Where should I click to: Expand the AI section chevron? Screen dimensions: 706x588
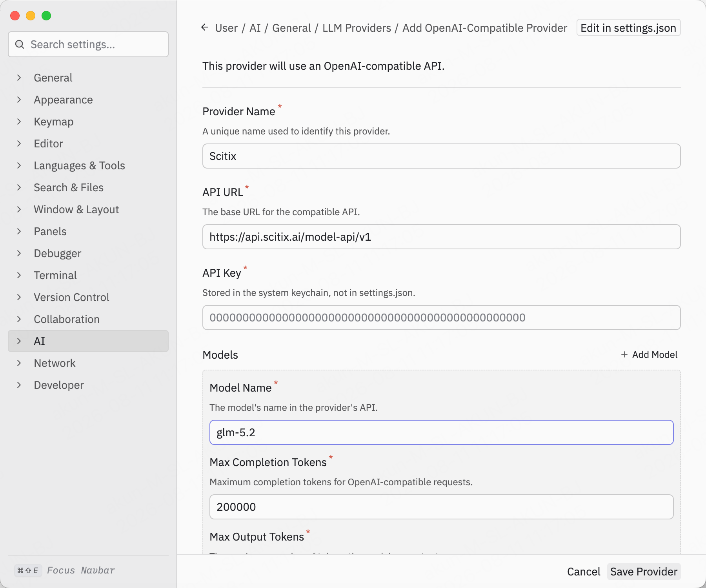(x=19, y=341)
